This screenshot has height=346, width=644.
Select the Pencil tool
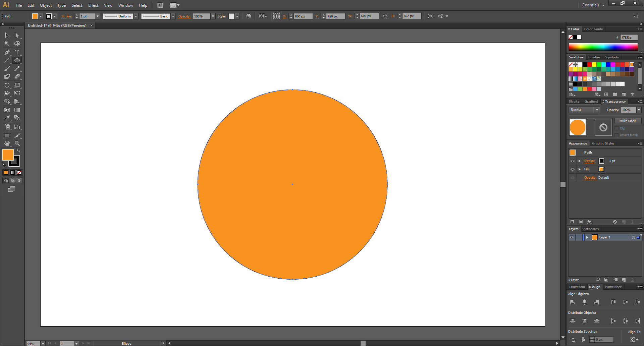(17, 69)
